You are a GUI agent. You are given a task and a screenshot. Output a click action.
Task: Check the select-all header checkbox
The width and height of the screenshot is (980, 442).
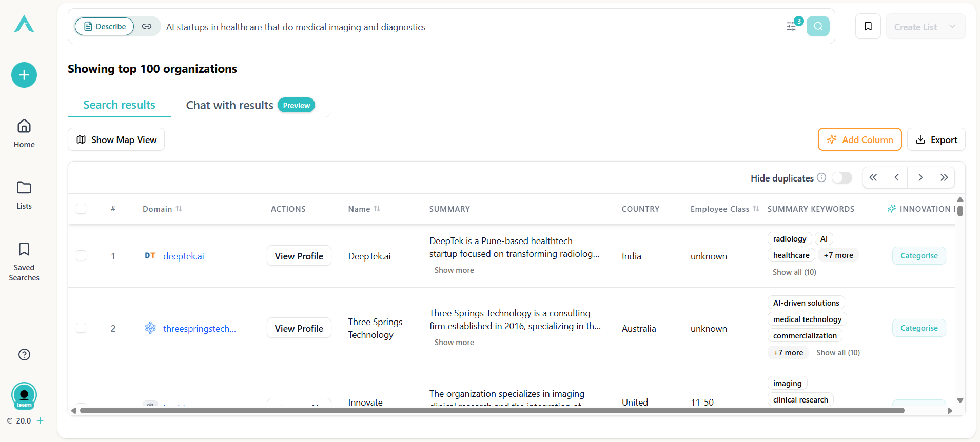pyautogui.click(x=81, y=209)
